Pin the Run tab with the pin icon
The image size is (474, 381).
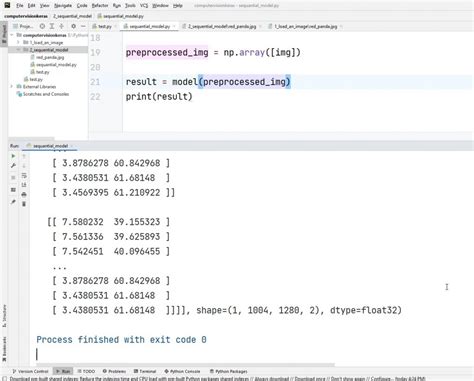(13, 202)
